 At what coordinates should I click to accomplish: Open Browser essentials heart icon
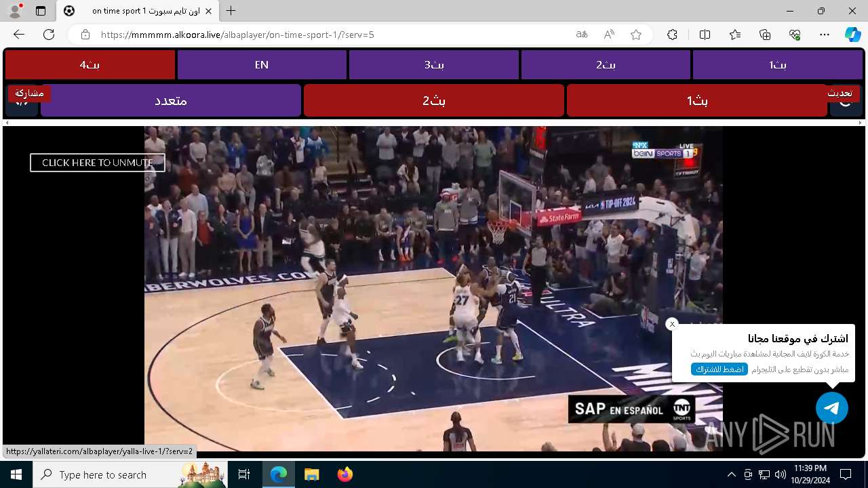[795, 35]
